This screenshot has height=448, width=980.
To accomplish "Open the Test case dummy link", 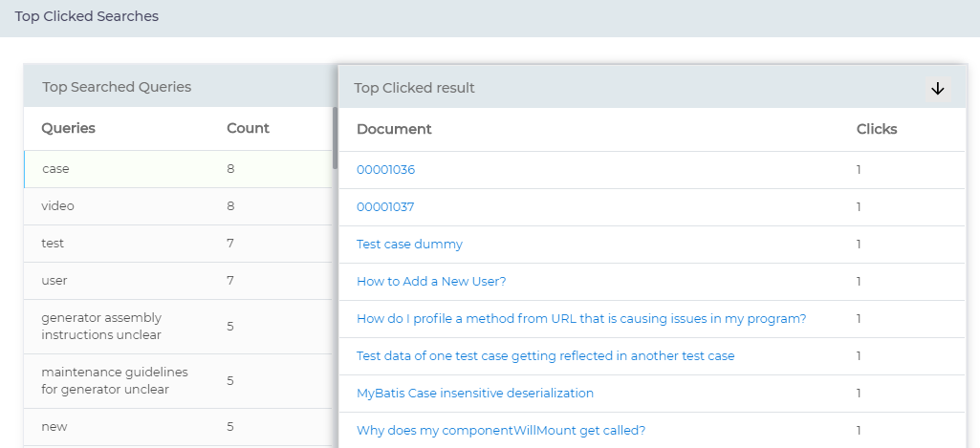I will 409,245.
